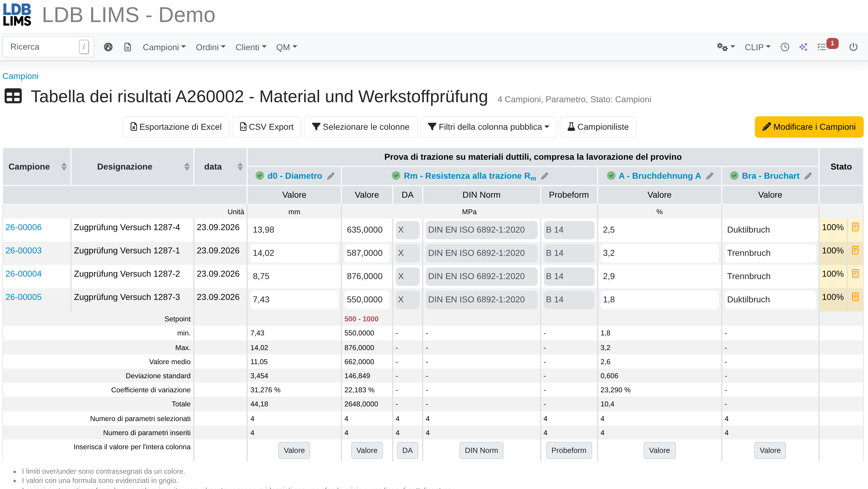Open report icon for sample 26-00004
Viewport: 868px width, 489px height.
[x=855, y=274]
